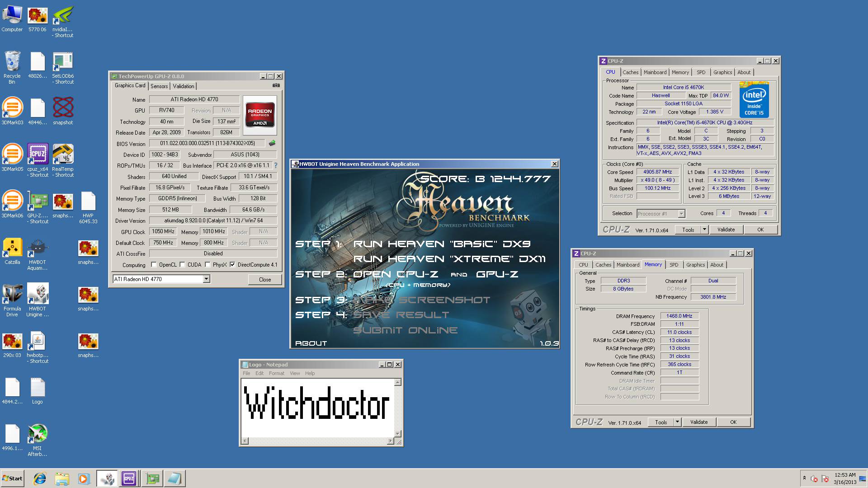This screenshot has height=488, width=868.
Task: Open Windows Media Player in taskbar
Action: (x=84, y=479)
